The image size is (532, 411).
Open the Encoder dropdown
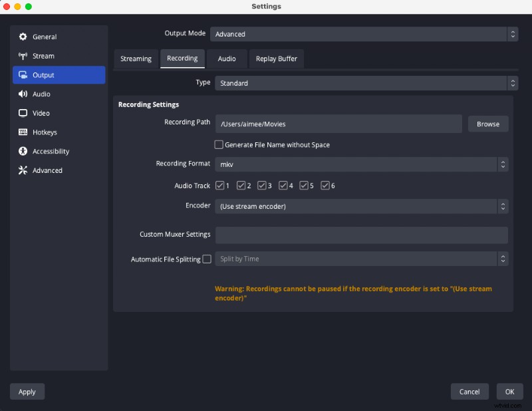pos(362,206)
